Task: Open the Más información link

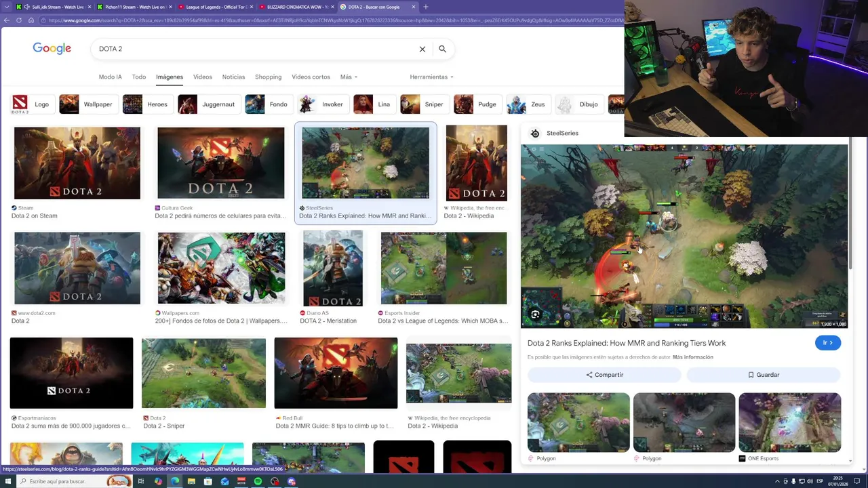Action: 693,357
